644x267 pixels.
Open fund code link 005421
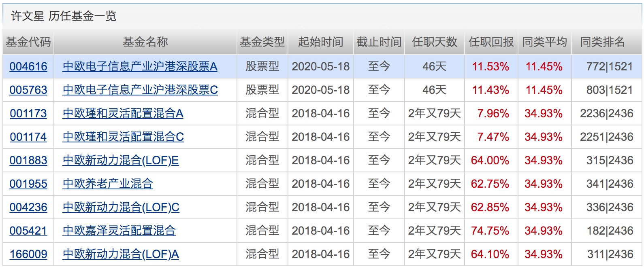[28, 231]
